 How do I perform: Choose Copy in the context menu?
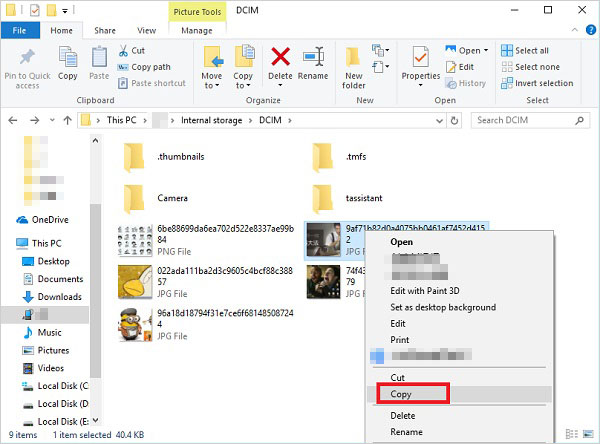[459, 394]
